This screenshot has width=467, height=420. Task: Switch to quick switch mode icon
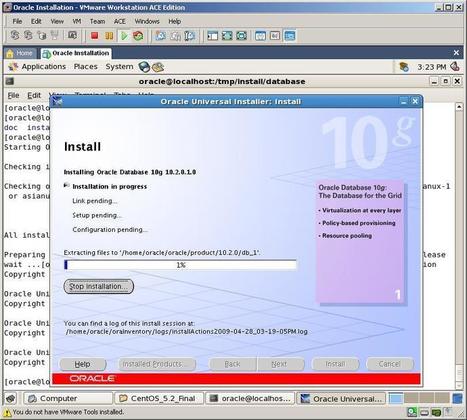tap(241, 35)
